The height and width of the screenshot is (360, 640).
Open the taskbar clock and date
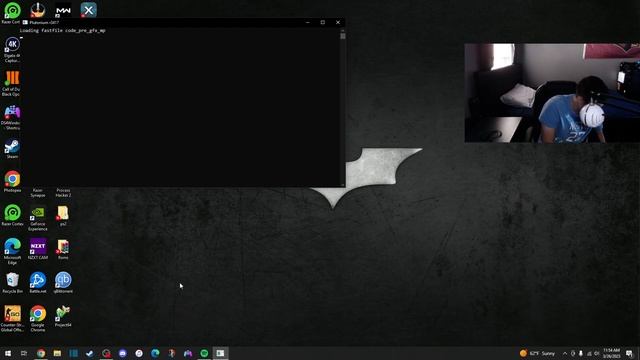pyautogui.click(x=611, y=353)
